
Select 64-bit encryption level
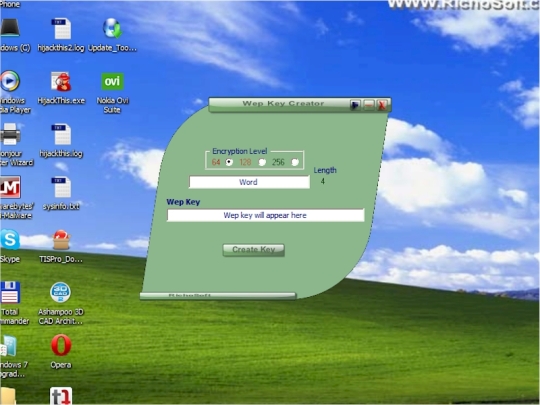click(x=229, y=162)
